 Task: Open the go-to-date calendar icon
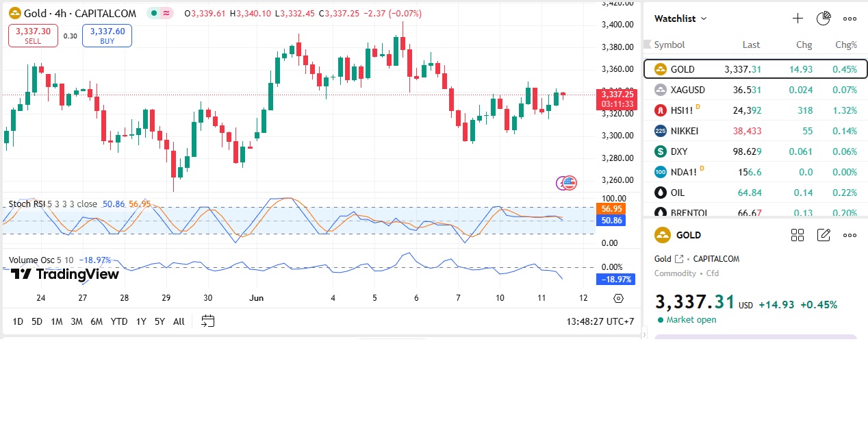pyautogui.click(x=208, y=321)
